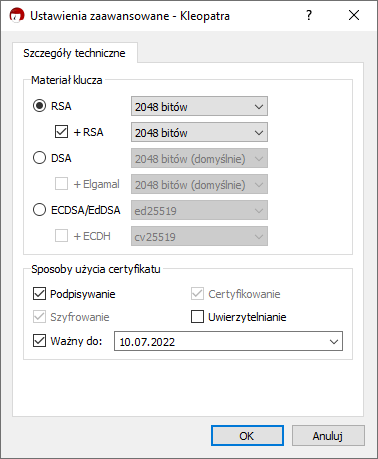Image resolution: width=378 pixels, height=459 pixels.
Task: Click the Anuluj button
Action: click(x=328, y=436)
